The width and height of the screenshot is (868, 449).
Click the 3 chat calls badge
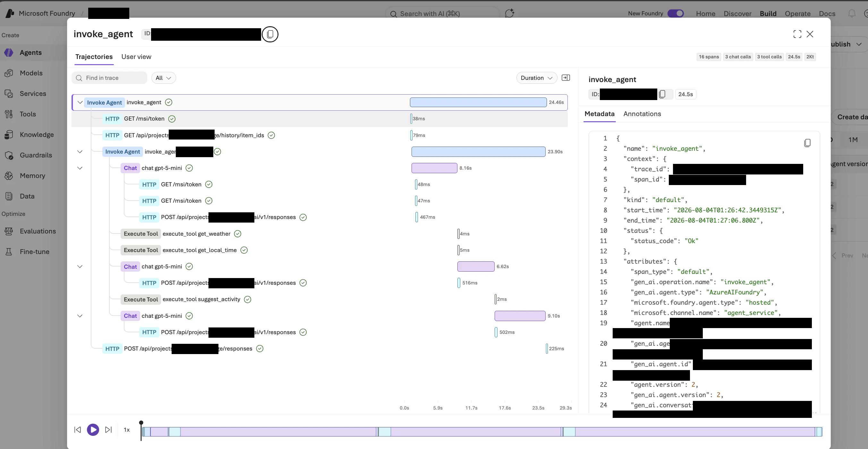point(738,57)
